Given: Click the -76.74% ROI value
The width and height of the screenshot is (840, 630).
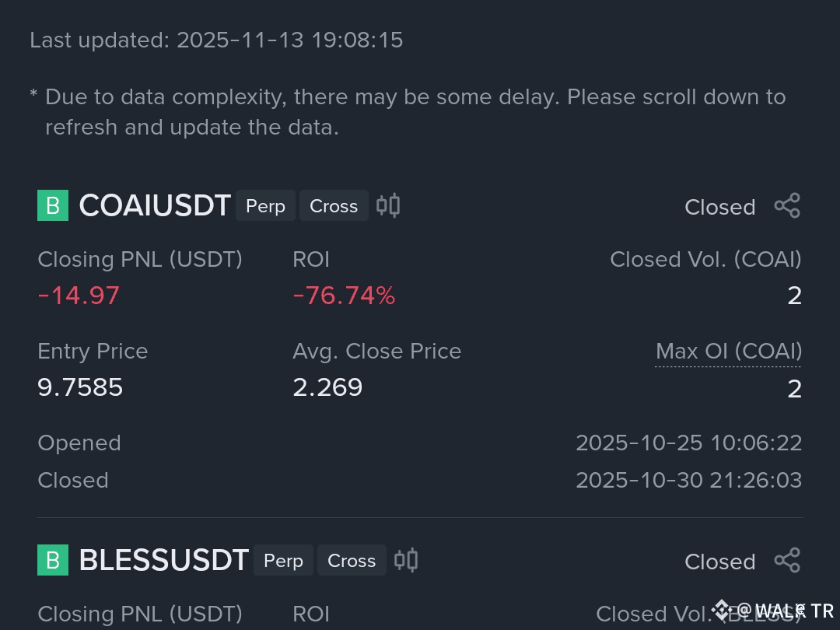Looking at the screenshot, I should (344, 296).
